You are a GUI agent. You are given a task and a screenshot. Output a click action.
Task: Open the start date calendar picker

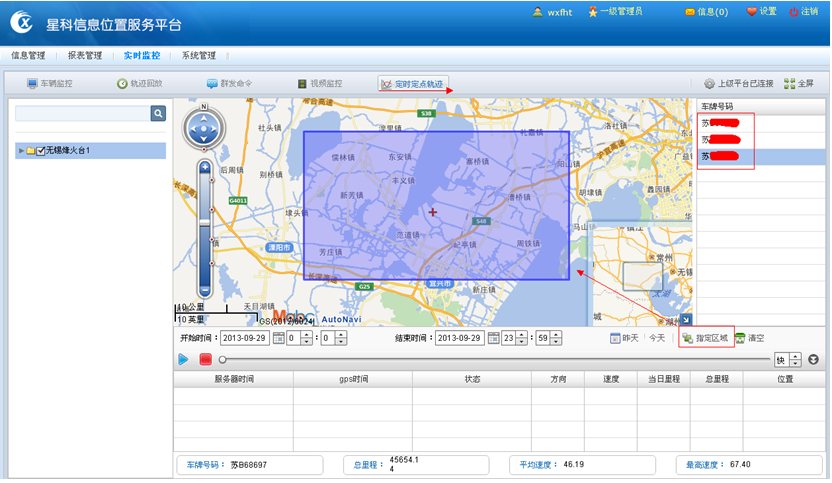(x=279, y=338)
